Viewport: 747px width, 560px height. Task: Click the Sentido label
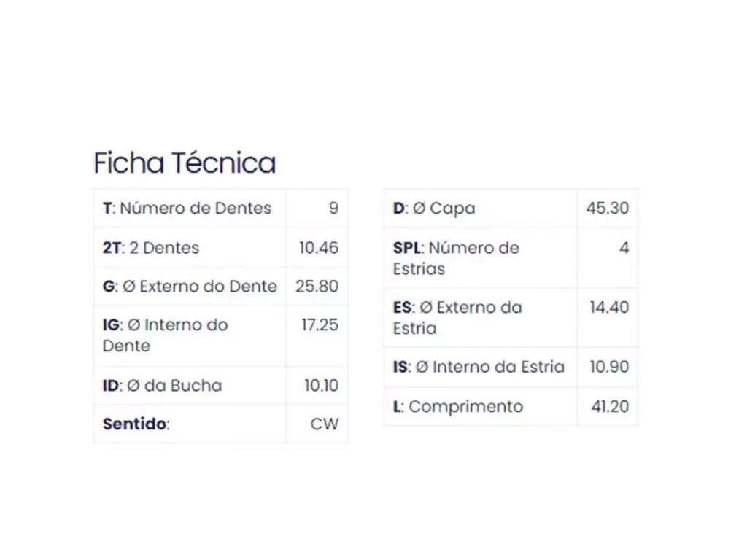(x=136, y=424)
